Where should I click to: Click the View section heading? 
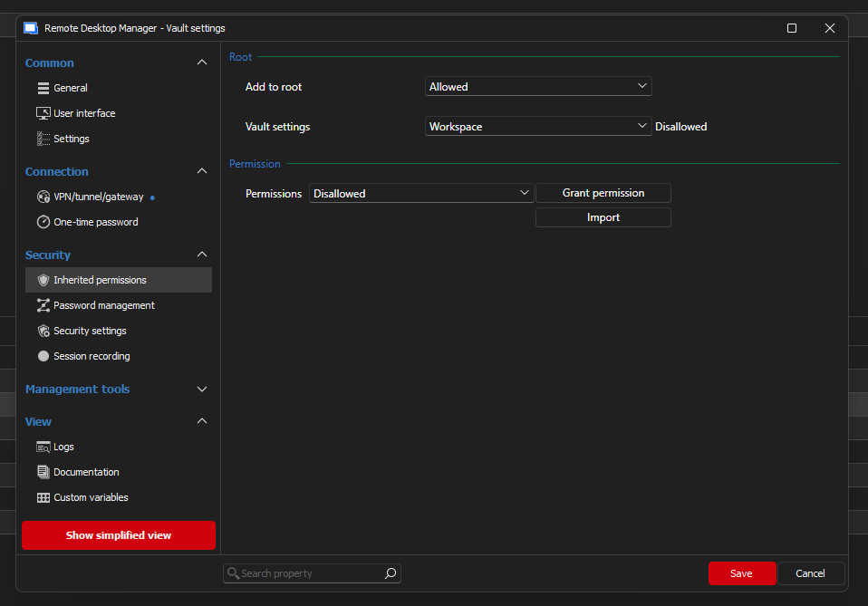[38, 422]
